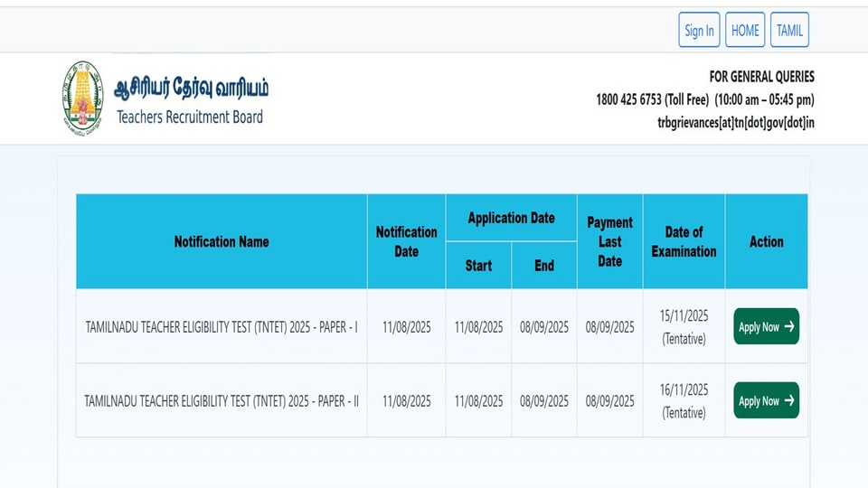The image size is (868, 488).
Task: Apply Now for TNTET Paper - II
Action: (766, 400)
